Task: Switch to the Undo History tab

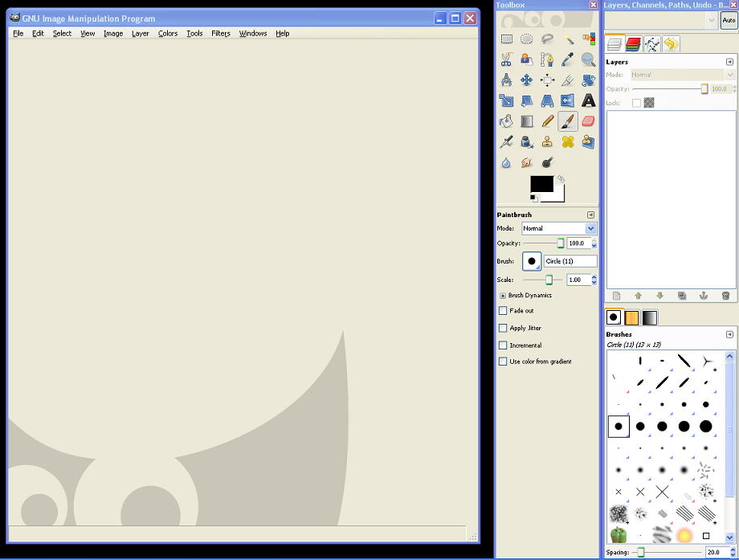Action: coord(672,44)
